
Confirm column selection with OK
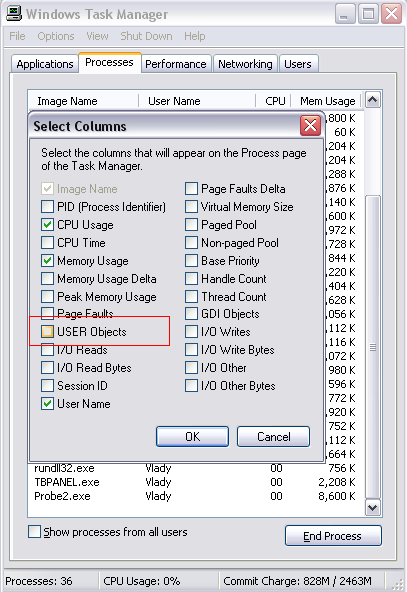click(x=193, y=436)
